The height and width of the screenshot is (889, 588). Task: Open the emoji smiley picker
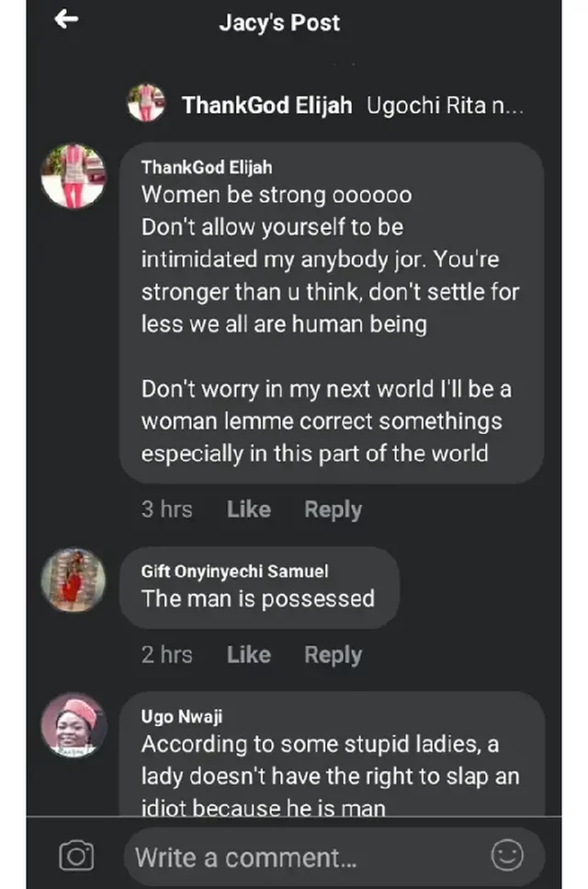(507, 855)
